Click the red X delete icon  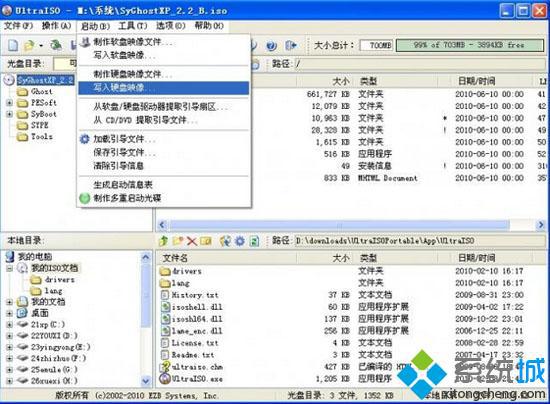coord(192,241)
